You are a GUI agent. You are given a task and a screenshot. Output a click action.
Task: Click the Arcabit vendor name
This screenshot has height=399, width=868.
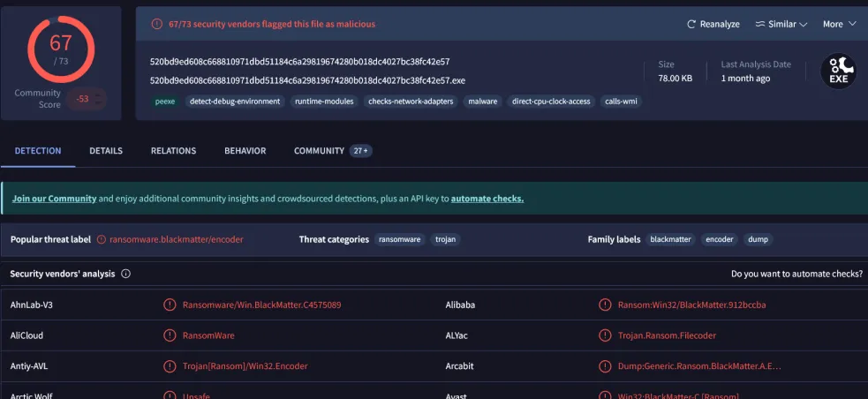pos(459,365)
